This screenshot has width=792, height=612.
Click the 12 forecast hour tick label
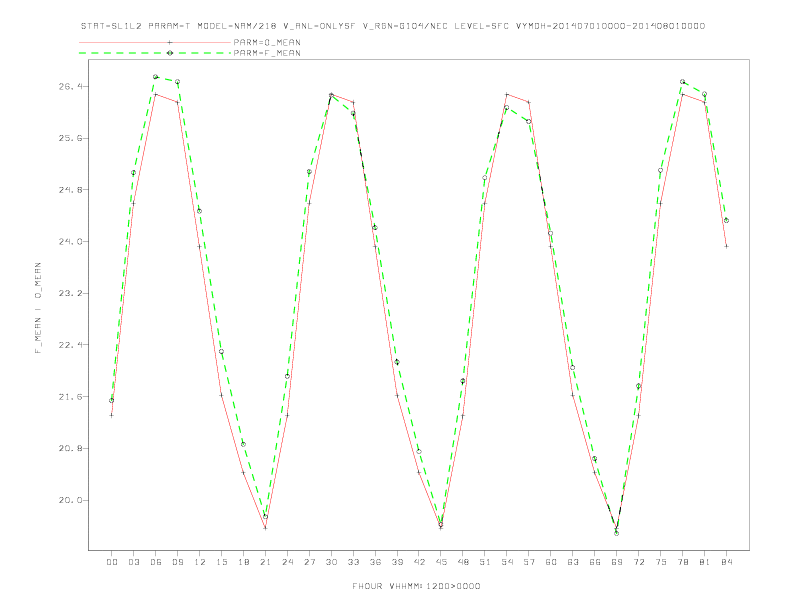point(200,562)
